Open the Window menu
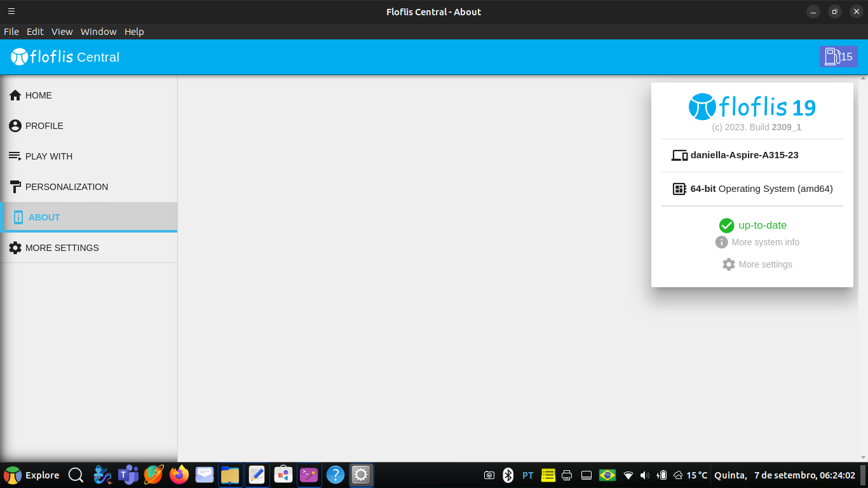 click(98, 31)
